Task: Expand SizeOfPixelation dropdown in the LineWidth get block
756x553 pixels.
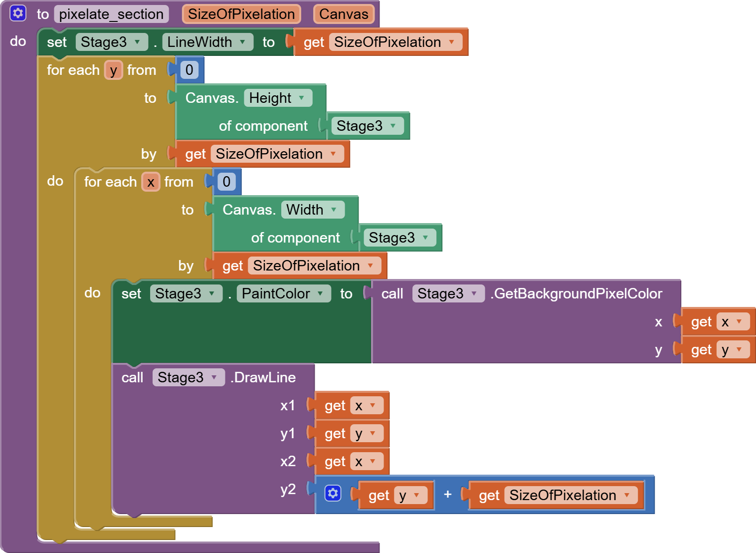Action: click(x=452, y=42)
